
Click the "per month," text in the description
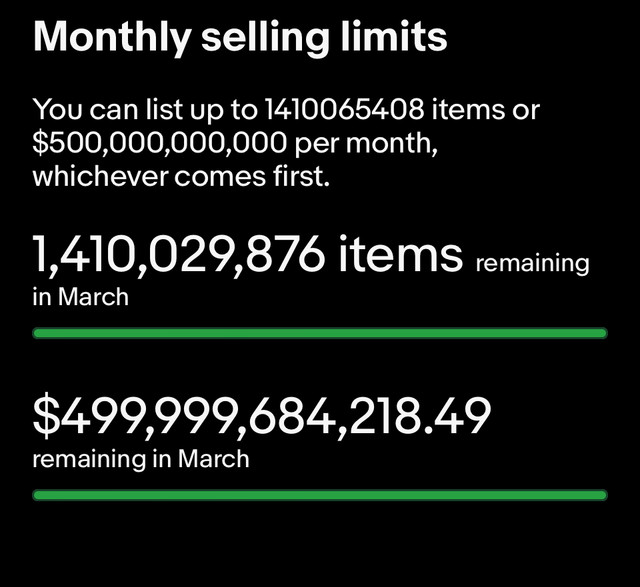[366, 145]
